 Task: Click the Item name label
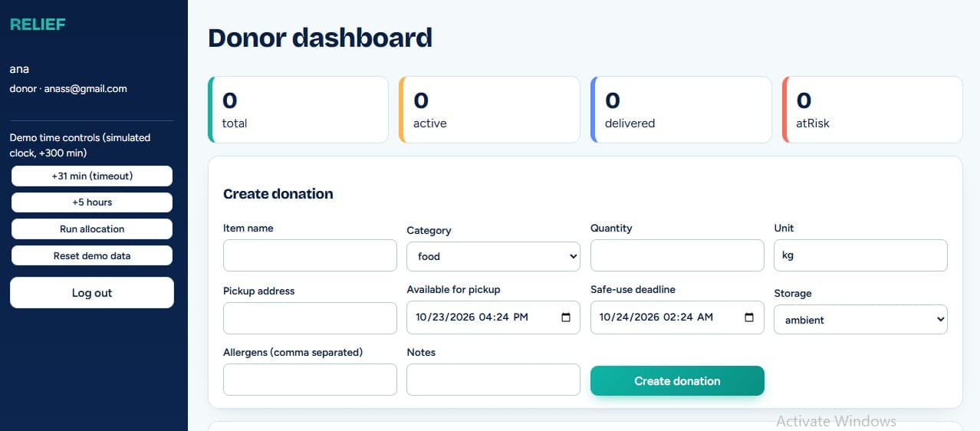[x=248, y=228]
